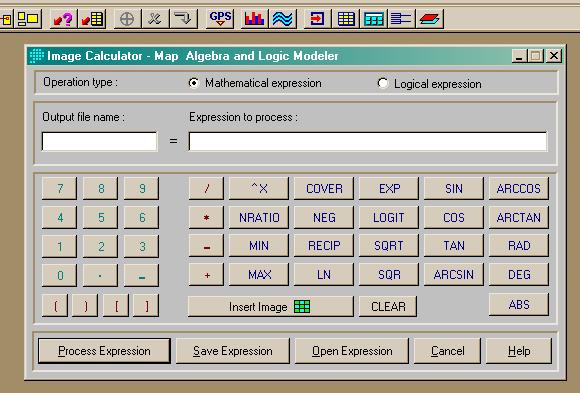
Task: Click number 5 on the keypad
Action: (x=101, y=217)
